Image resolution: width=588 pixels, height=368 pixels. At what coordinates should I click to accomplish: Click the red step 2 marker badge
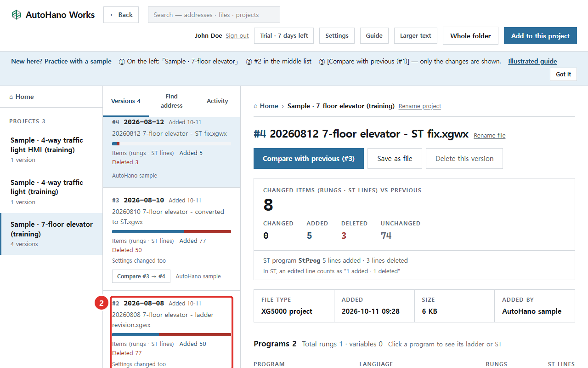tap(102, 303)
